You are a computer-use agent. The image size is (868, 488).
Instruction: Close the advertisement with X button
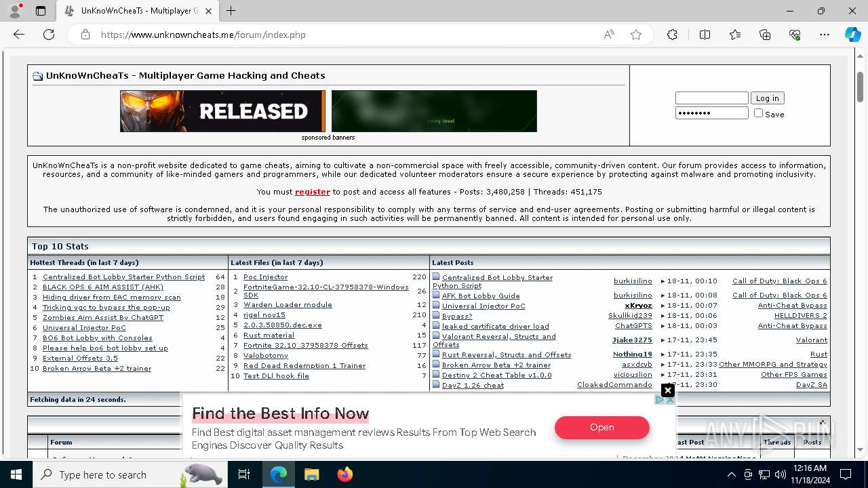coord(668,390)
